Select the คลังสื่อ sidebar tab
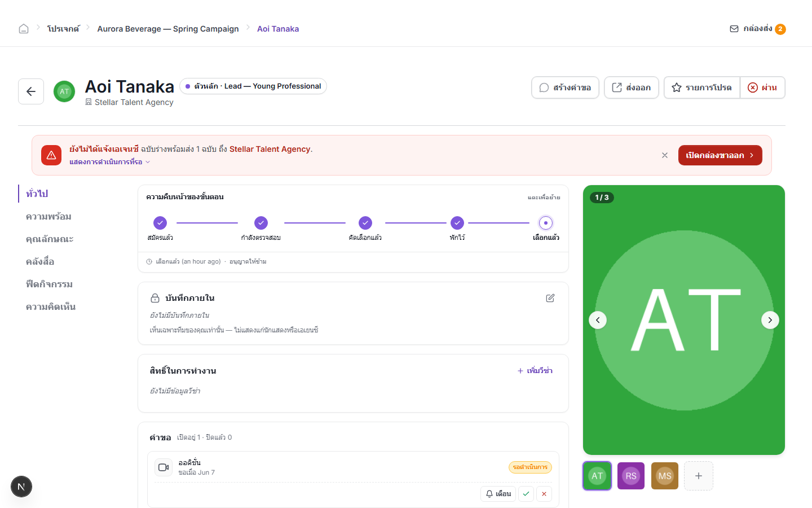Image resolution: width=812 pixels, height=508 pixels. point(40,261)
